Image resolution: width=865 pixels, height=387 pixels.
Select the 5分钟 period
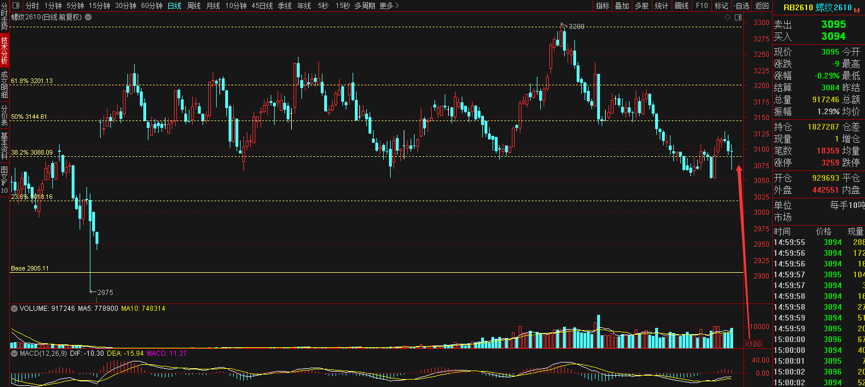point(76,6)
